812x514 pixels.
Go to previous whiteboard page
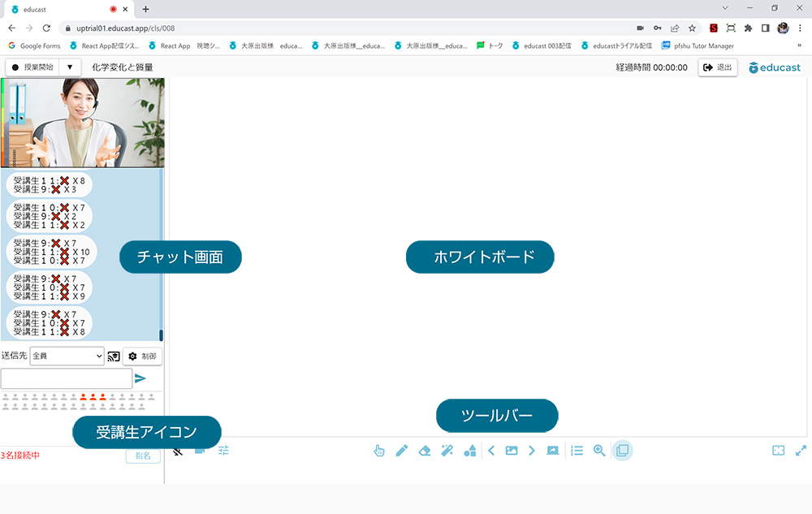point(491,451)
